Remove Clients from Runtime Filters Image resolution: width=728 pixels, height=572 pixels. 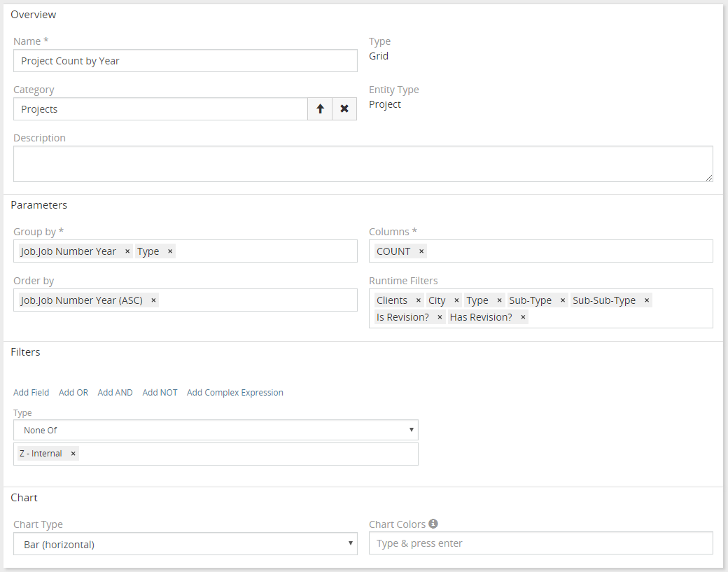pyautogui.click(x=418, y=300)
